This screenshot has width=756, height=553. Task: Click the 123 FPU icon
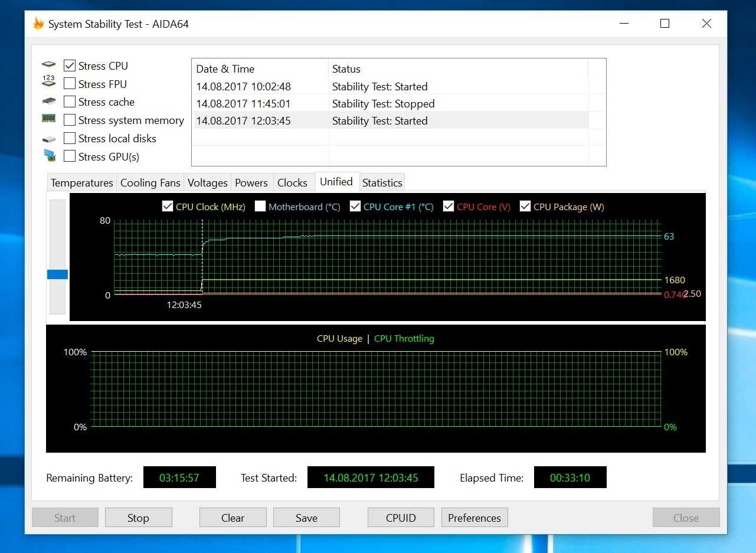(48, 81)
